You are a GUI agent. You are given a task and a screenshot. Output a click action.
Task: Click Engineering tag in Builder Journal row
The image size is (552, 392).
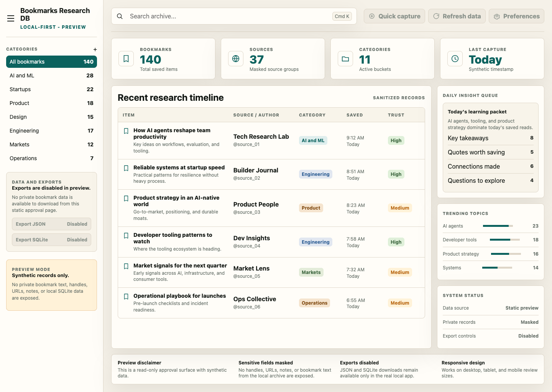coord(315,174)
